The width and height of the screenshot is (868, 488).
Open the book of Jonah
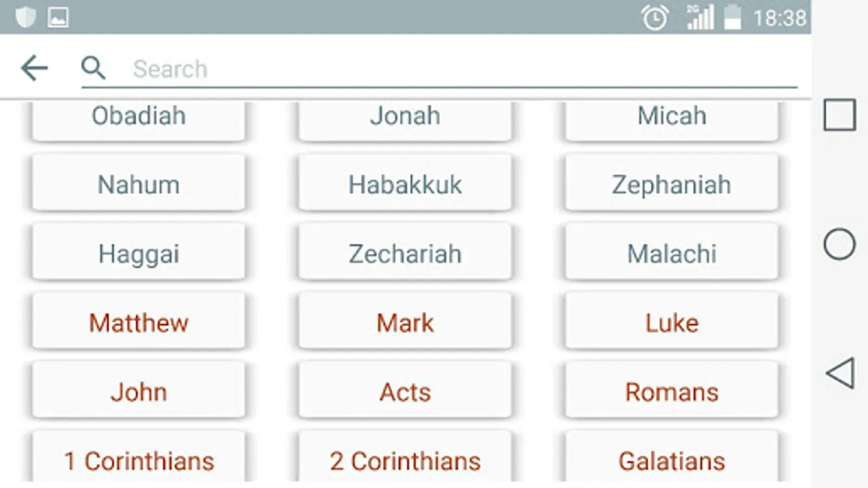click(x=405, y=120)
